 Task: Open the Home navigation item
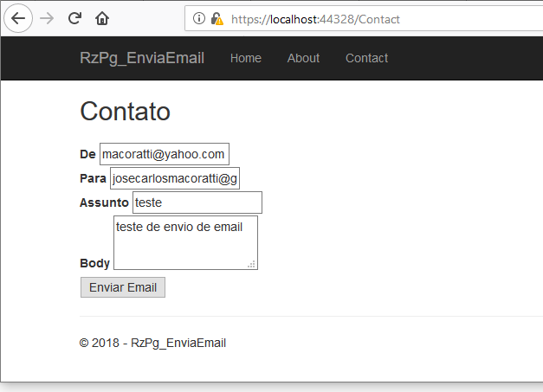coord(246,58)
